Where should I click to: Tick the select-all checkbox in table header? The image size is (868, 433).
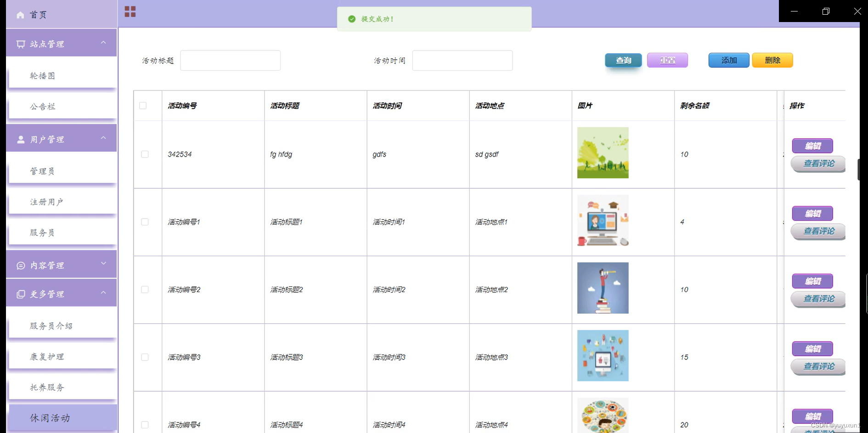point(143,106)
